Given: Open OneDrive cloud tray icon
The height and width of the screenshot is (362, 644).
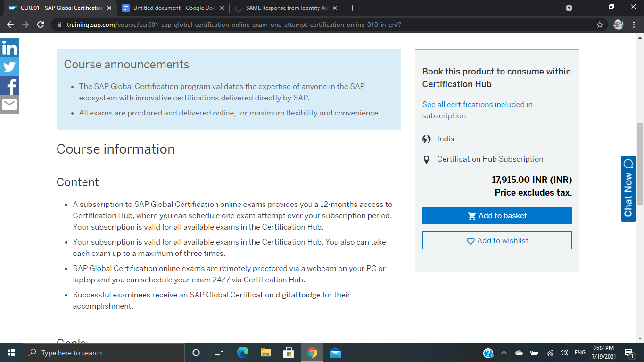Looking at the screenshot, I should (519, 353).
